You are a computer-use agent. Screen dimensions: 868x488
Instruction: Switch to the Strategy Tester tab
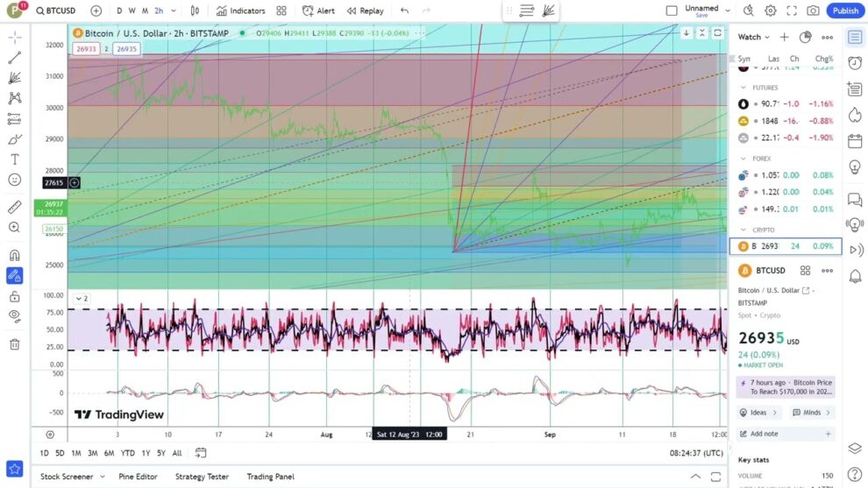point(202,477)
